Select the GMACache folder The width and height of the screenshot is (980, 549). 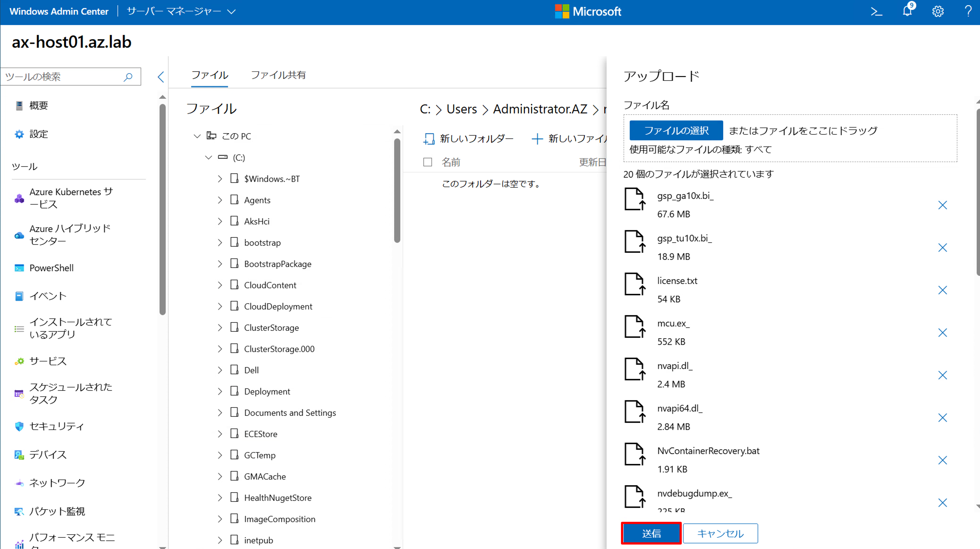pyautogui.click(x=265, y=476)
